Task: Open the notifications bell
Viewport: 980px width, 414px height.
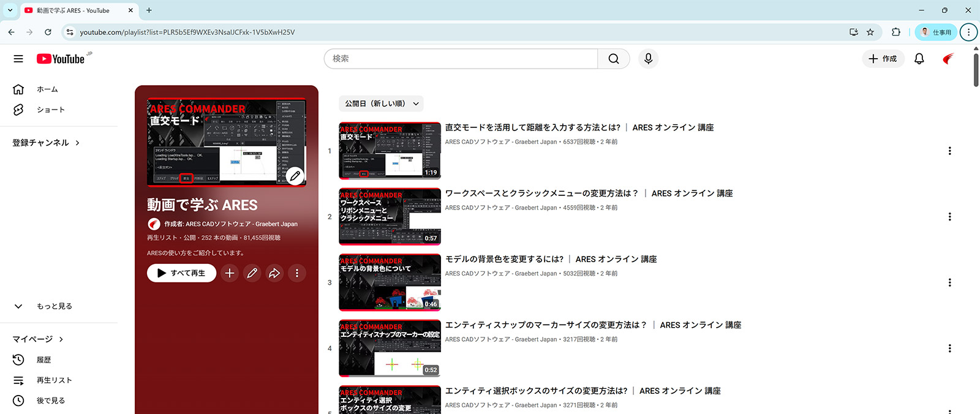Action: click(919, 59)
